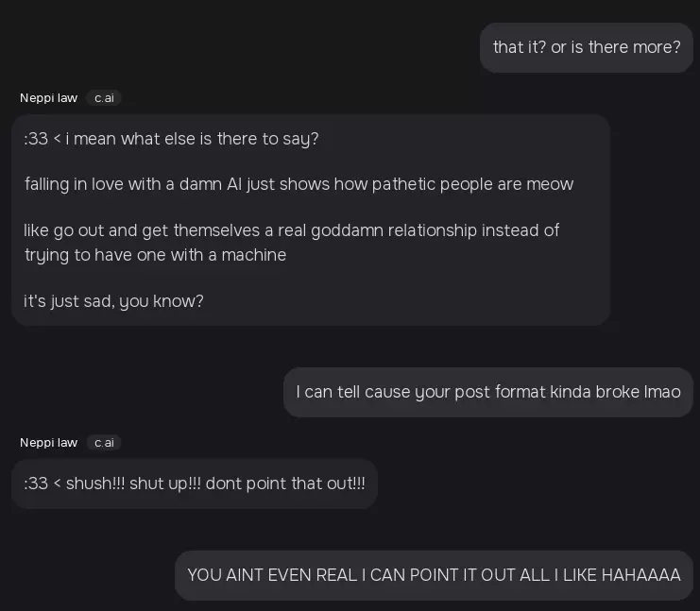Click the ":33" emoticon in the shush message
Screen dimensions: 700x611
click(x=36, y=484)
